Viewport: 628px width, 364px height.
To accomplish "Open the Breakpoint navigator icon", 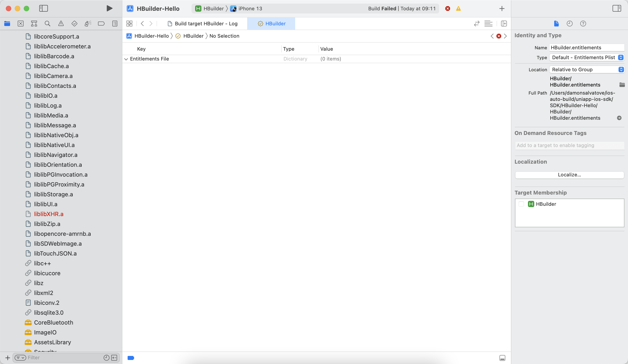I will tap(101, 24).
